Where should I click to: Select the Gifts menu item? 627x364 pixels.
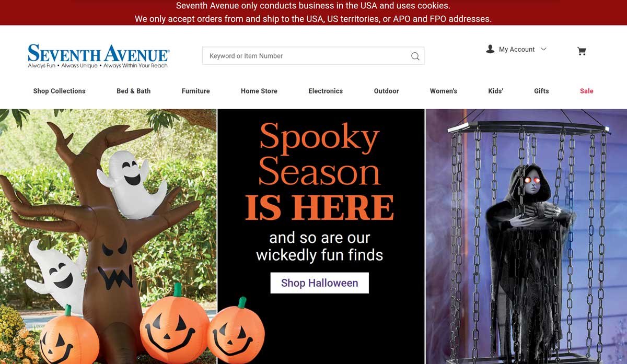tap(541, 91)
